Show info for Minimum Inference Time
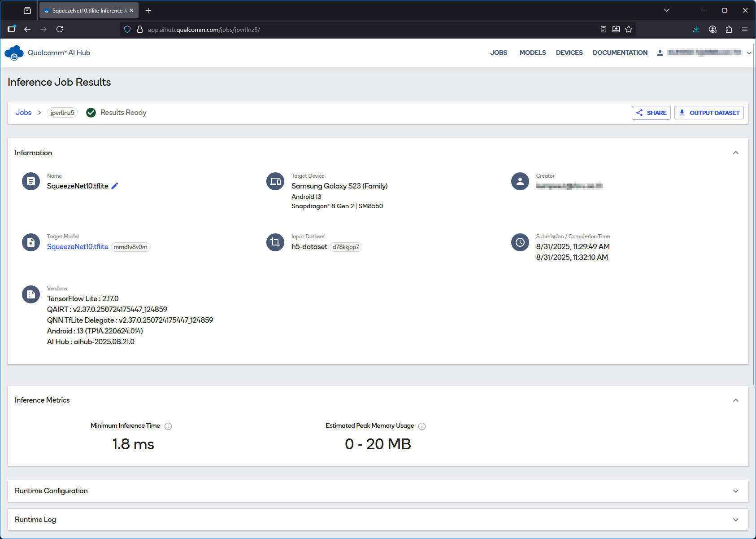 [168, 426]
